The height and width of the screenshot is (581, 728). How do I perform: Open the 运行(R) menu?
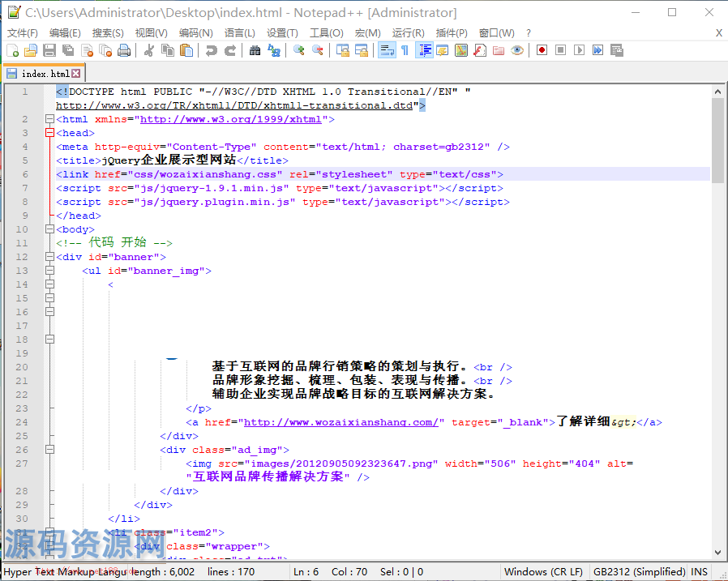coord(408,33)
